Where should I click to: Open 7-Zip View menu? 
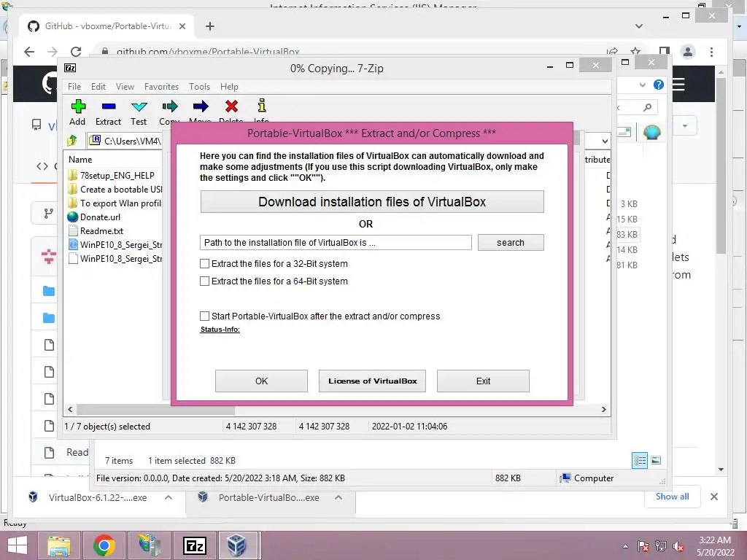125,87
